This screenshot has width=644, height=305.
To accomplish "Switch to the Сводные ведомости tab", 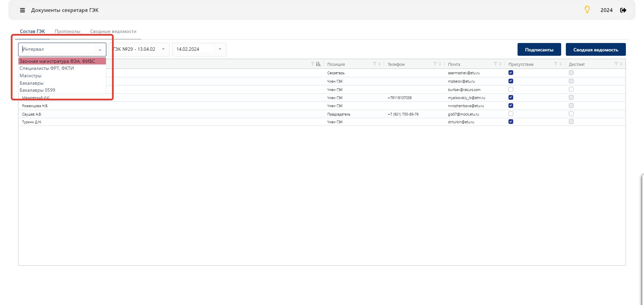I will coord(113,31).
